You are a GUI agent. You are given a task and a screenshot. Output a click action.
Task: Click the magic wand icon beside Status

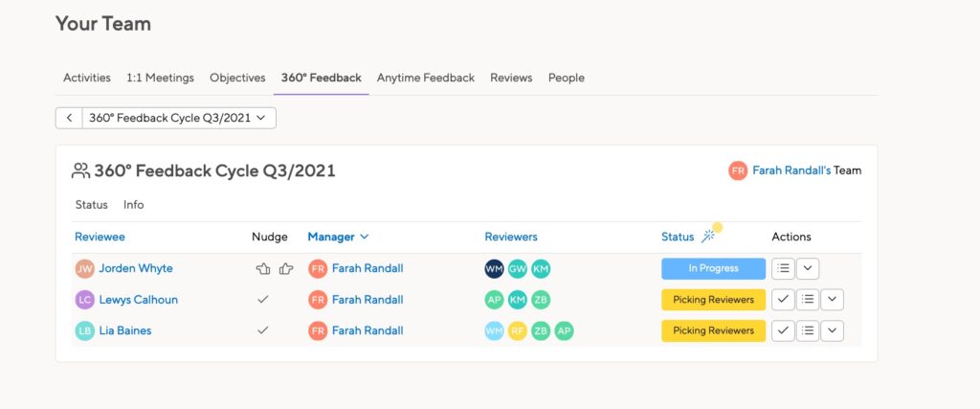point(707,237)
